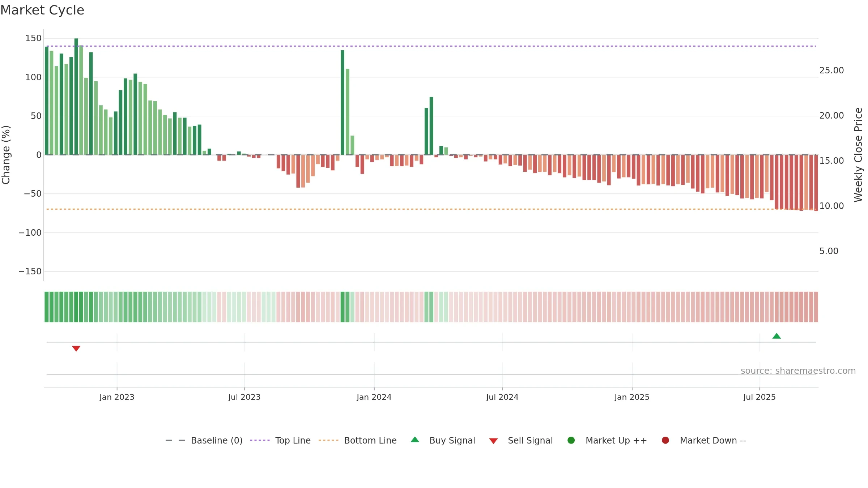Image resolution: width=868 pixels, height=488 pixels.
Task: Toggle the Baseline (0) legend entry
Action: (204, 441)
